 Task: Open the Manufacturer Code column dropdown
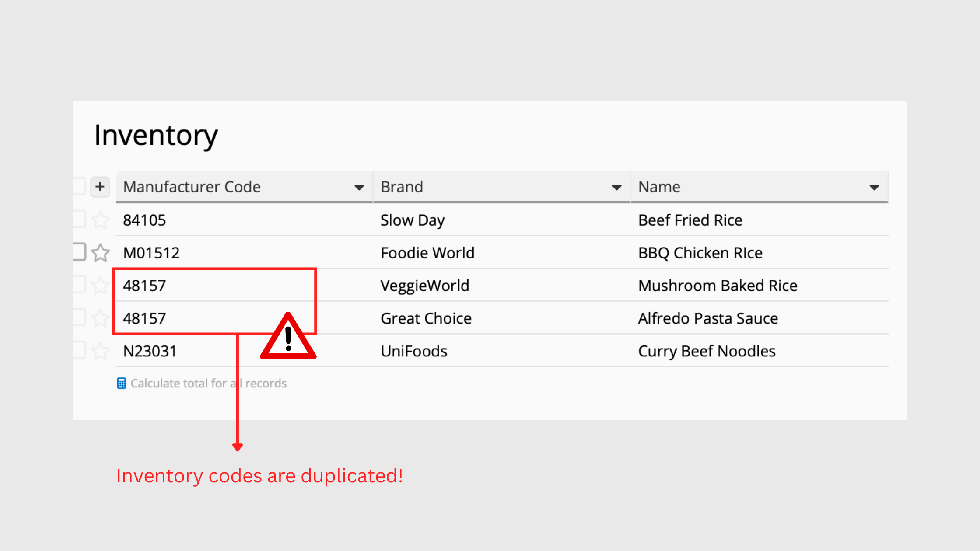coord(359,188)
